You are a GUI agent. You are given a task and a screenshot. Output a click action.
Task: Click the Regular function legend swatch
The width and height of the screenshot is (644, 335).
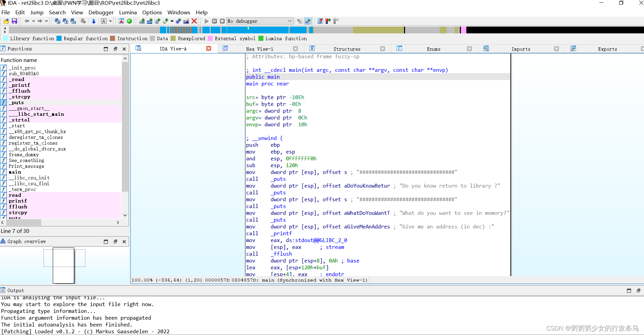[59, 38]
